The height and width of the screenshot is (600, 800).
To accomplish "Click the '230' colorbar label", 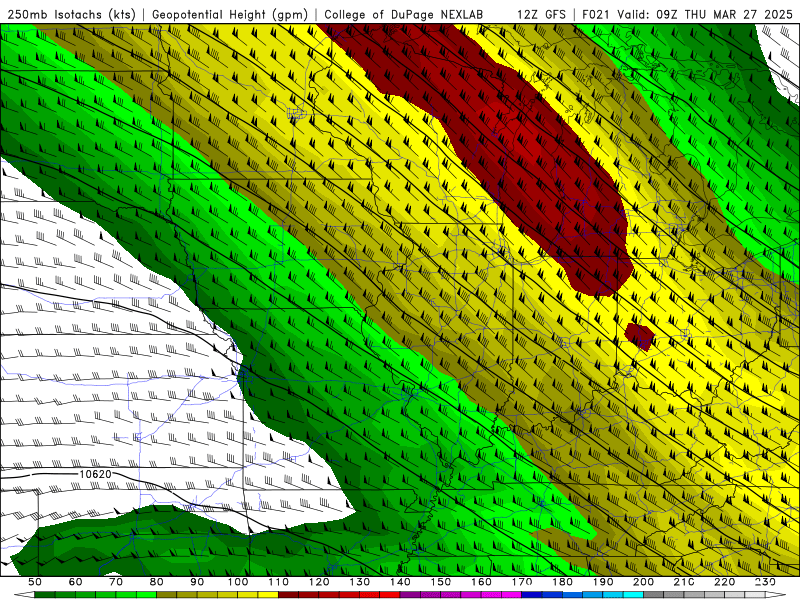I will [765, 582].
